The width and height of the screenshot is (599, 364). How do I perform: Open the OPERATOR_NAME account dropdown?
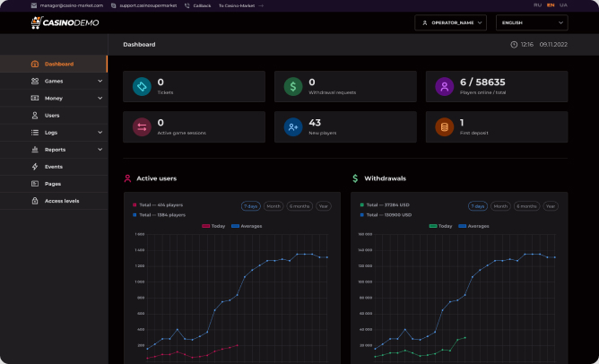(x=450, y=22)
